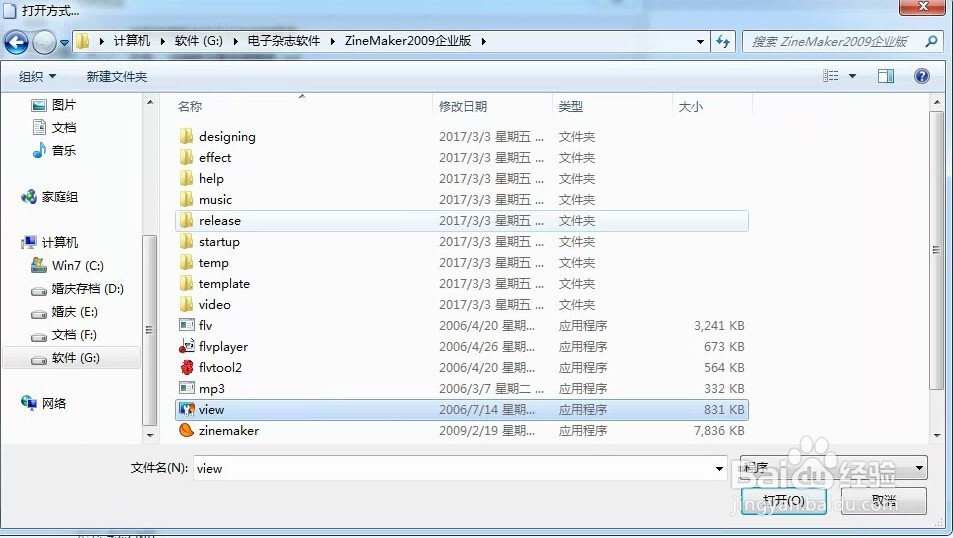Select 图片 library in sidebar
Screen dimensions: 953x538
point(53,105)
